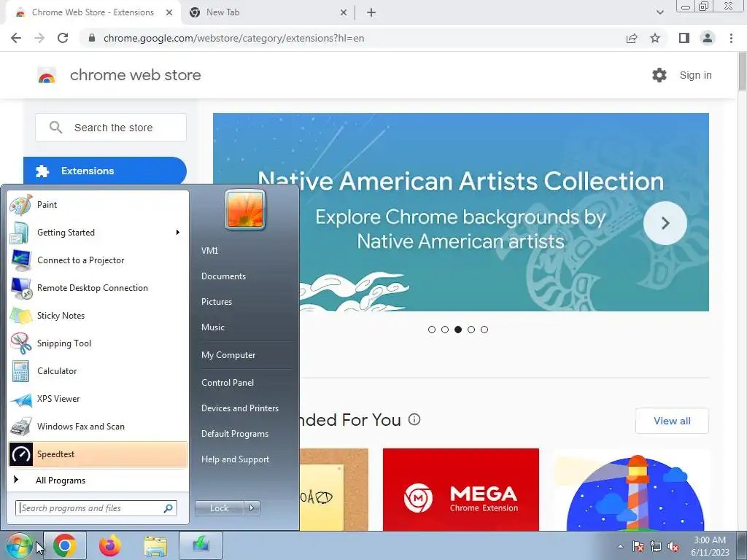Select the Chrome Web Store tab
Image resolution: width=747 pixels, height=560 pixels.
93,12
